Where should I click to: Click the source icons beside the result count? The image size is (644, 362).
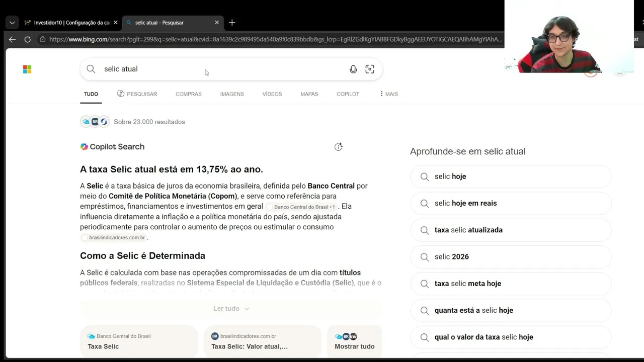95,122
